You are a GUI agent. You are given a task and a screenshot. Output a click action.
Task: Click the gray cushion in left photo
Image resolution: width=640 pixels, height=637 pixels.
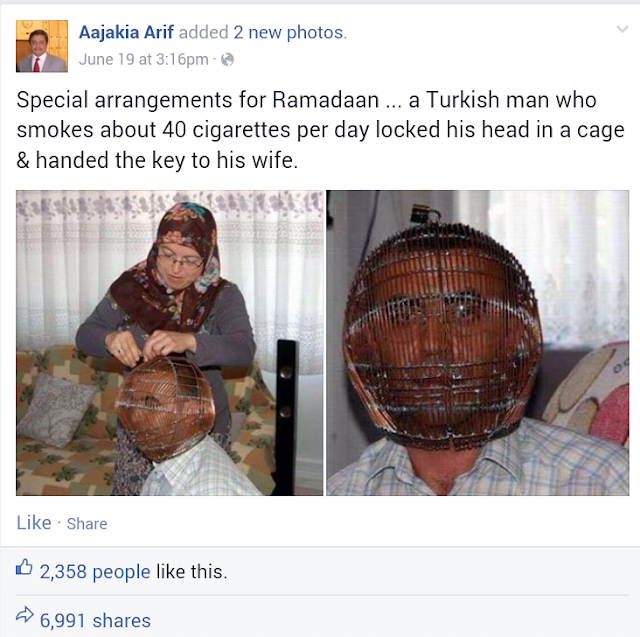pos(56,409)
